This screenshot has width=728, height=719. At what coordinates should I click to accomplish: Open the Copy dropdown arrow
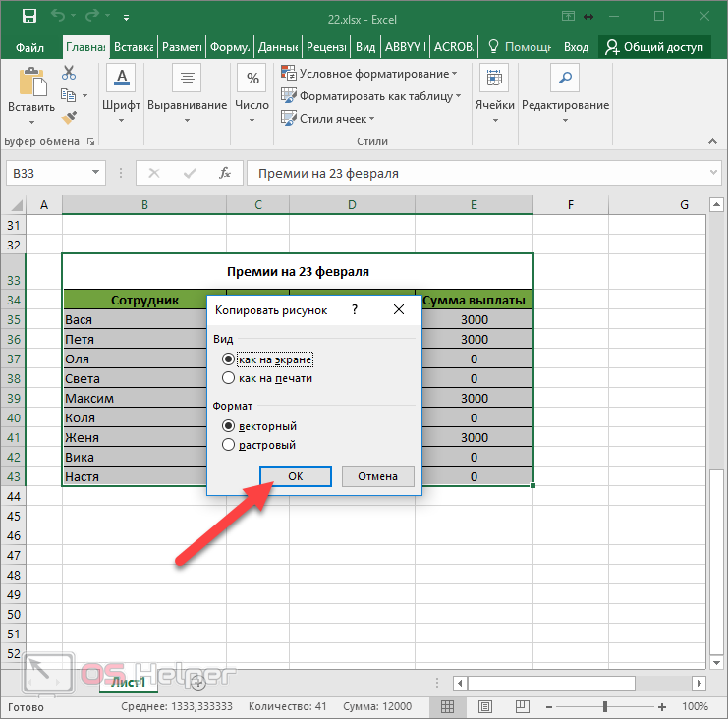84,95
